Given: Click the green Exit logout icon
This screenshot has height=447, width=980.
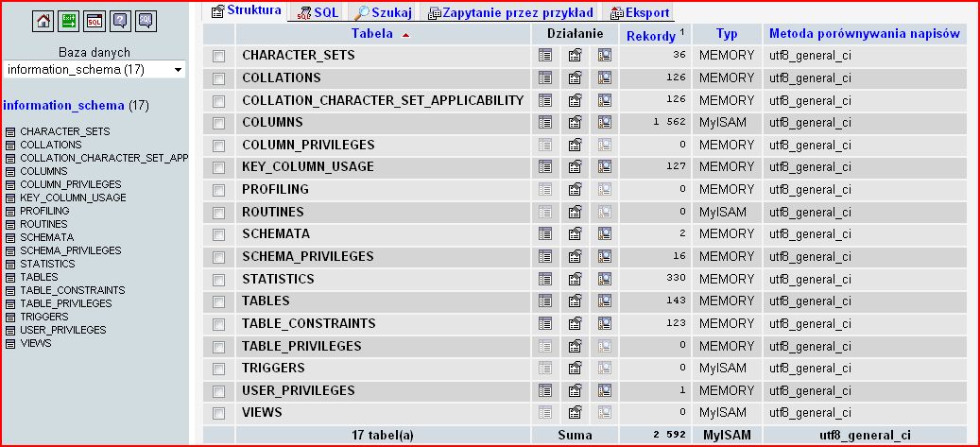Looking at the screenshot, I should coord(68,21).
